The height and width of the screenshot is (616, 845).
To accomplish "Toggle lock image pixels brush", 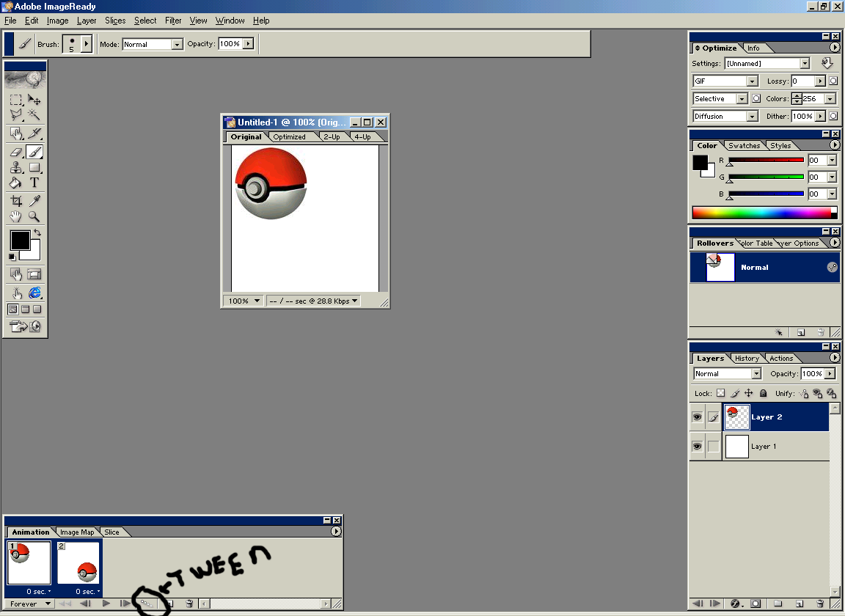I will click(x=734, y=393).
